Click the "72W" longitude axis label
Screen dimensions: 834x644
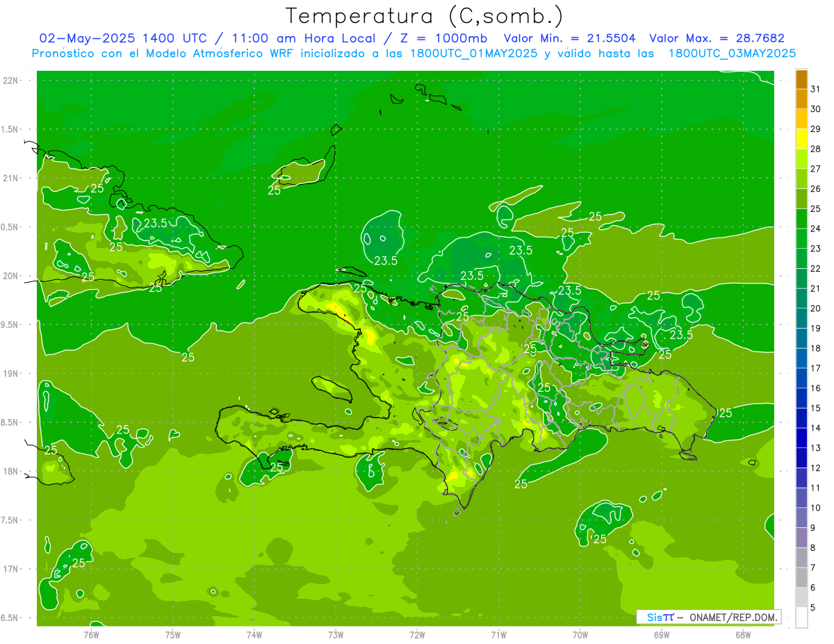417,634
